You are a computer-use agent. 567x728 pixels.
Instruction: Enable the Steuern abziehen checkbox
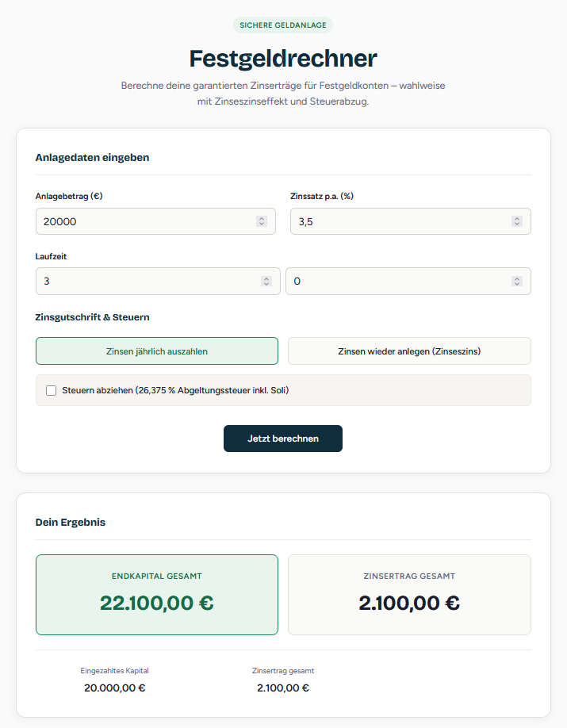point(51,390)
